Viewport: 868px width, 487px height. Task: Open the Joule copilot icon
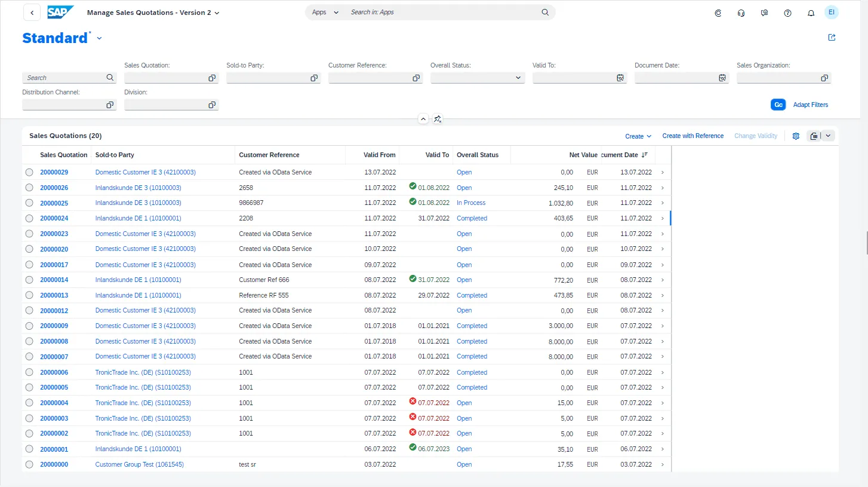pyautogui.click(x=718, y=13)
